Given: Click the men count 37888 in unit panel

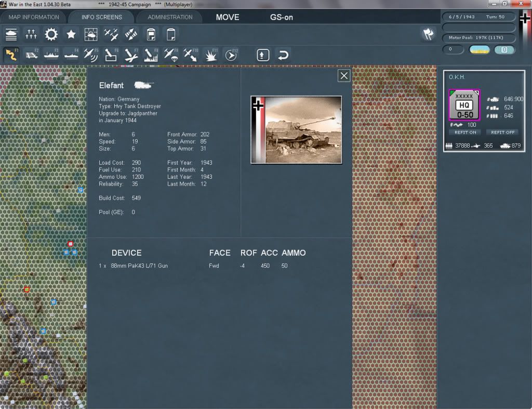Looking at the screenshot, I should click(462, 146).
